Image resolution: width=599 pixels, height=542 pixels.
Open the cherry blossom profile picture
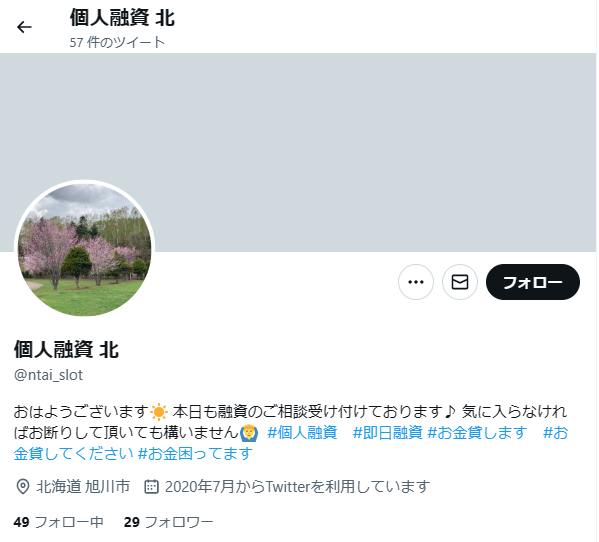[85, 249]
